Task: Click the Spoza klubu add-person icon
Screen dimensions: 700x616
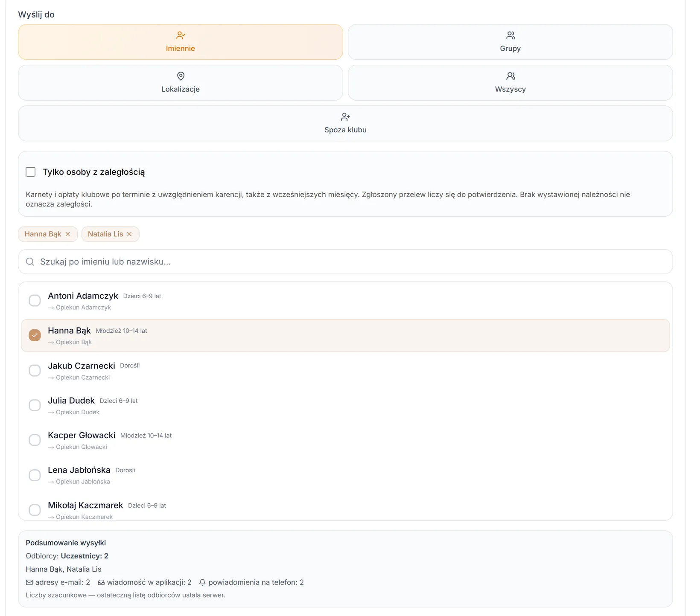Action: coord(345,117)
